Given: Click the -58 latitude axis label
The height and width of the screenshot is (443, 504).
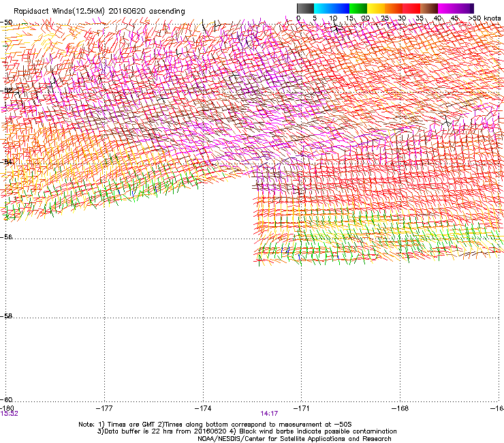Looking at the screenshot, I should coord(6,316).
